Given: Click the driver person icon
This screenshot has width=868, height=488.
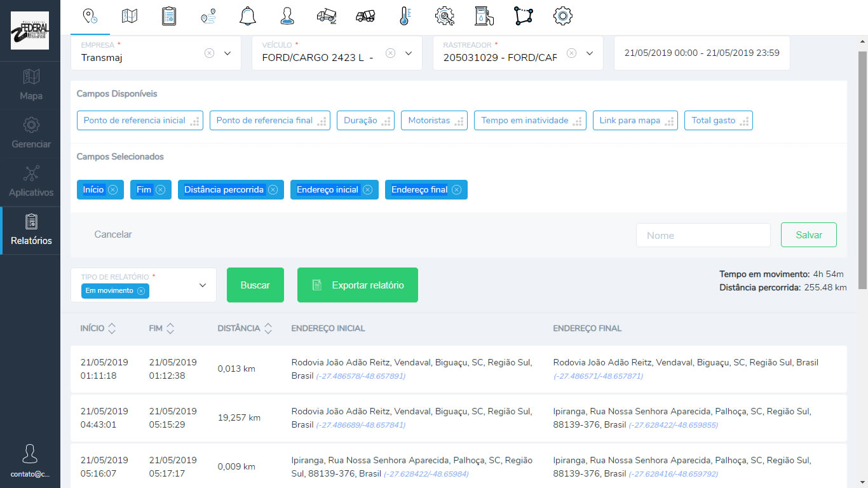Looking at the screenshot, I should (x=287, y=16).
